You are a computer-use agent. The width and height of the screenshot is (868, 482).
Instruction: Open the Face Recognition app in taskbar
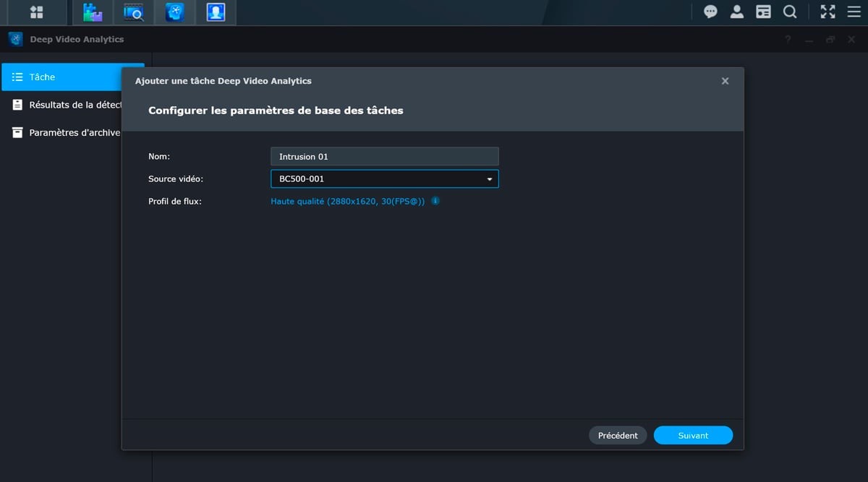pyautogui.click(x=216, y=12)
